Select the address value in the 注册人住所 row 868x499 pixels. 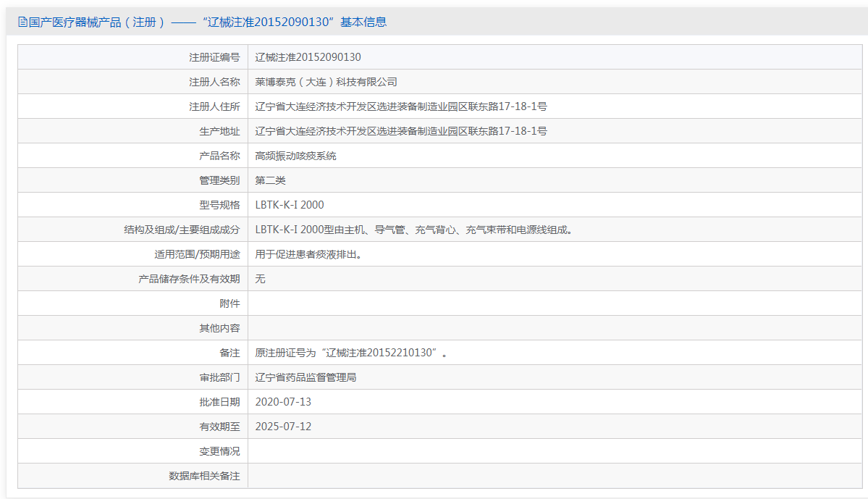pyautogui.click(x=401, y=106)
